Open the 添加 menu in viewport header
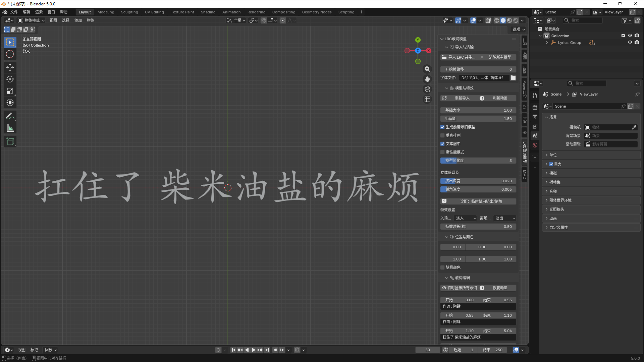Viewport: 644px width, 362px height. [78, 20]
